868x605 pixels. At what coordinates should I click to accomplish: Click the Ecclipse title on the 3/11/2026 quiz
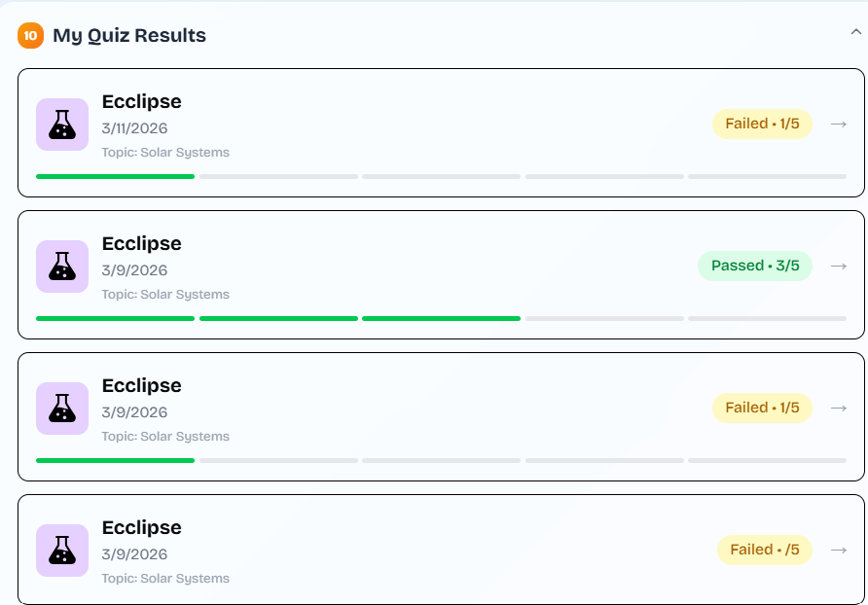click(x=141, y=101)
